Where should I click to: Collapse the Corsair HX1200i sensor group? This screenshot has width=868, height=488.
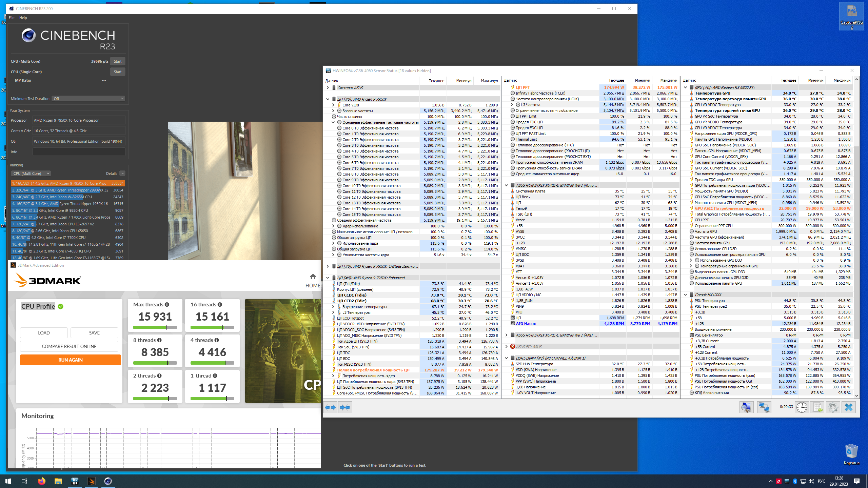(685, 295)
